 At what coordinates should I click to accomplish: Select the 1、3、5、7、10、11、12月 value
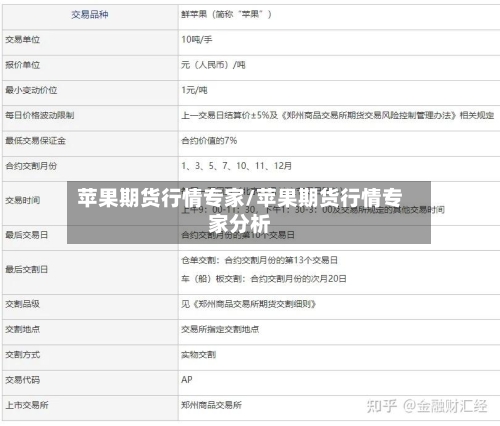click(x=236, y=166)
